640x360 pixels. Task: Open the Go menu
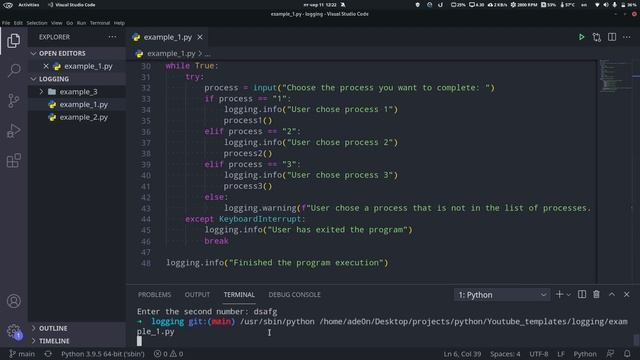(x=70, y=23)
